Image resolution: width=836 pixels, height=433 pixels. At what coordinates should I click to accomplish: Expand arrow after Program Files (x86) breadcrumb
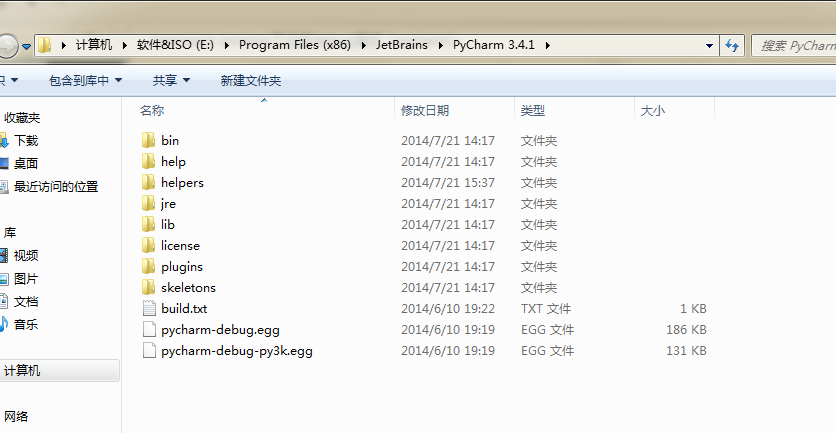(364, 45)
